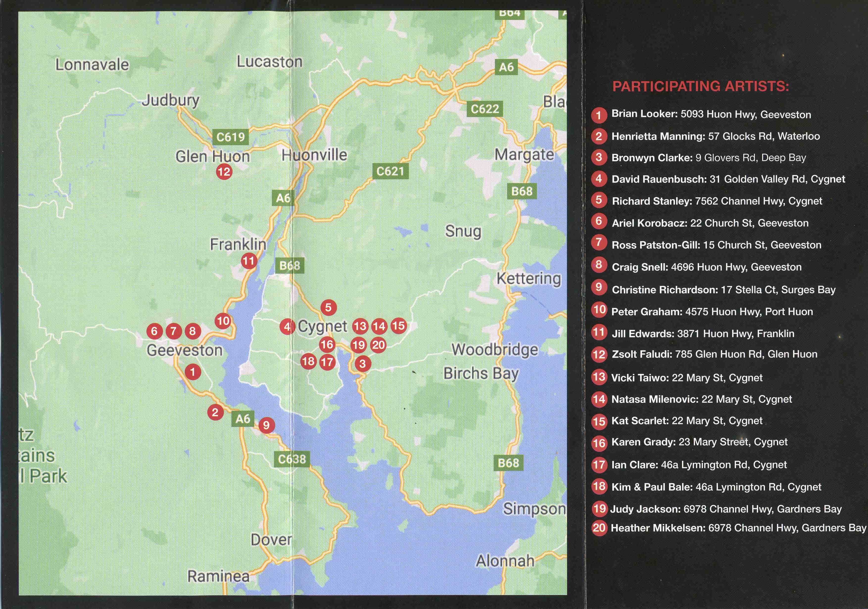Click the C638 road sign
The image size is (868, 609).
click(291, 459)
